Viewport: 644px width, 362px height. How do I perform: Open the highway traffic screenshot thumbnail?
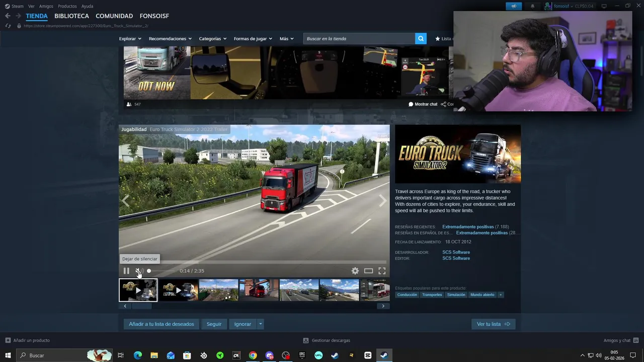tap(299, 290)
